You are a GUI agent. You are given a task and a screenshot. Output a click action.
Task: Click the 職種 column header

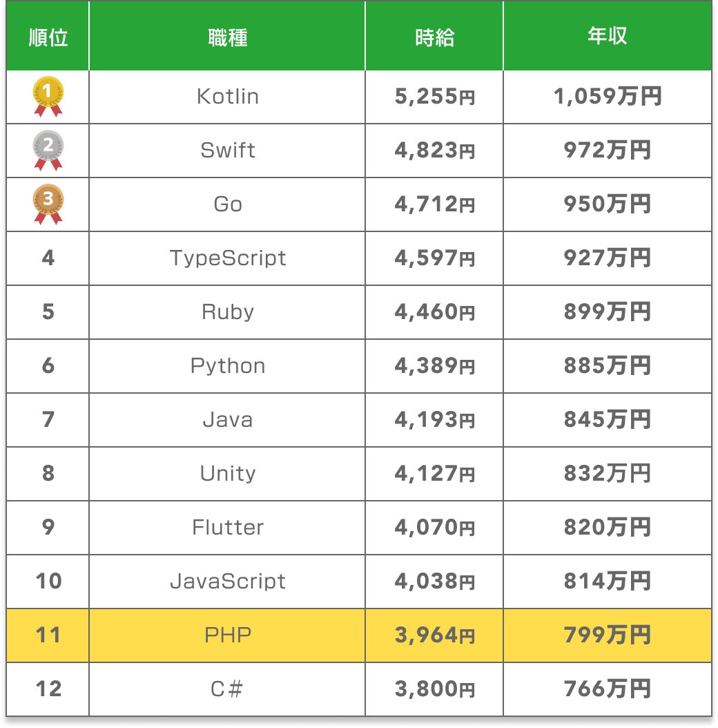pos(227,37)
